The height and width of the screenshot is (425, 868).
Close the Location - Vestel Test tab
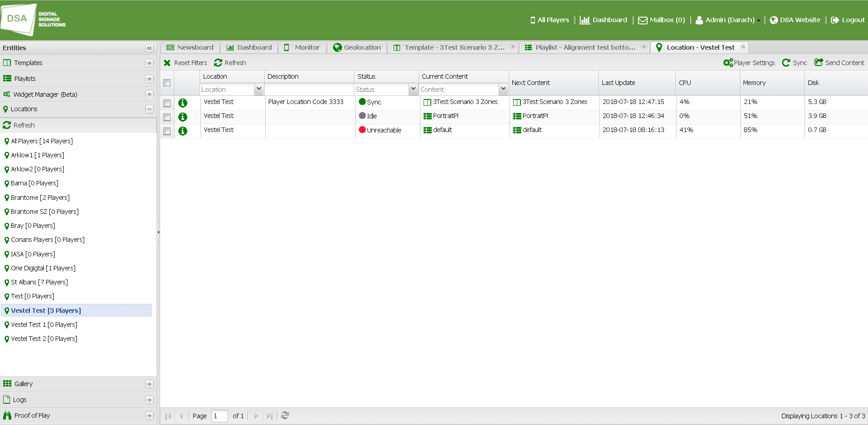click(743, 47)
